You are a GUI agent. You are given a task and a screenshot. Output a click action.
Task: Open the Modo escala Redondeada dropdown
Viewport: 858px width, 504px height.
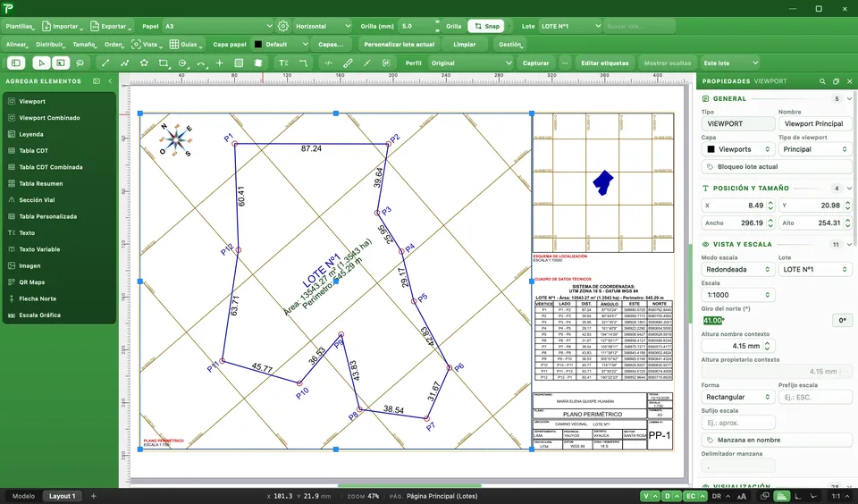point(737,269)
